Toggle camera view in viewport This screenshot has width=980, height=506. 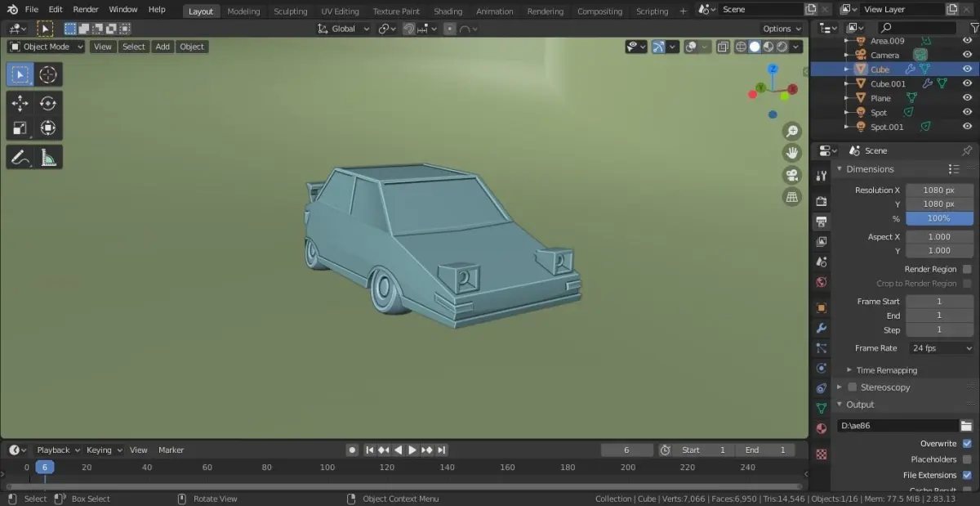point(791,175)
